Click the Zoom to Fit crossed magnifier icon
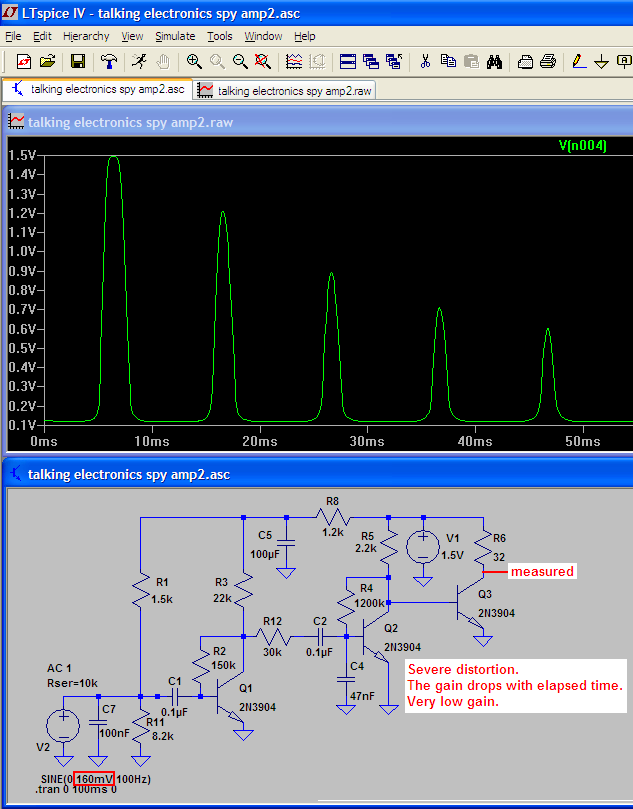The width and height of the screenshot is (633, 809). (263, 61)
